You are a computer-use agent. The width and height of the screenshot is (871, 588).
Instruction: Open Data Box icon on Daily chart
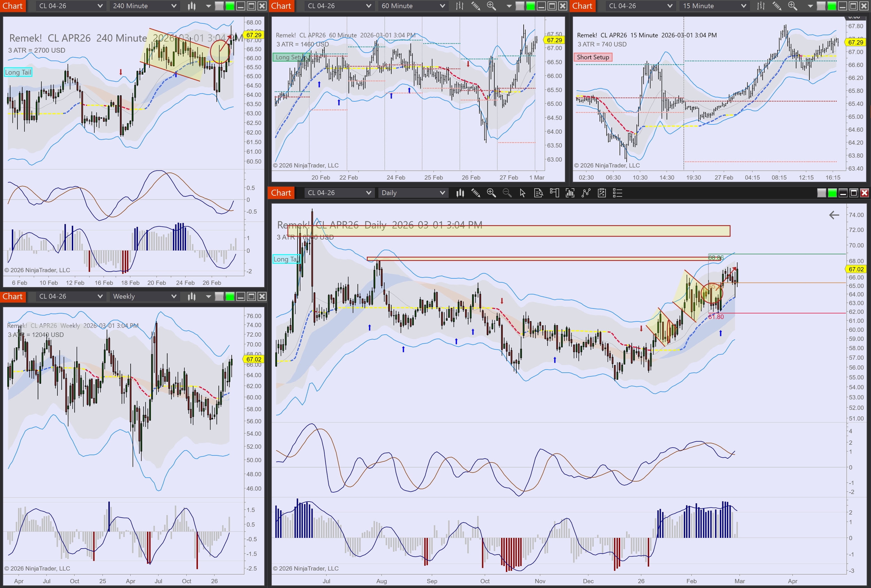(x=538, y=193)
